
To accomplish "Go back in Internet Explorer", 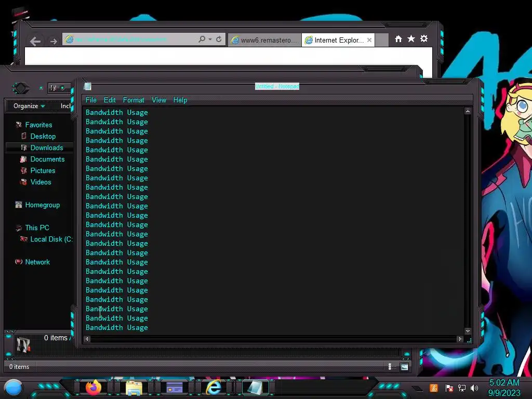I will (x=35, y=42).
